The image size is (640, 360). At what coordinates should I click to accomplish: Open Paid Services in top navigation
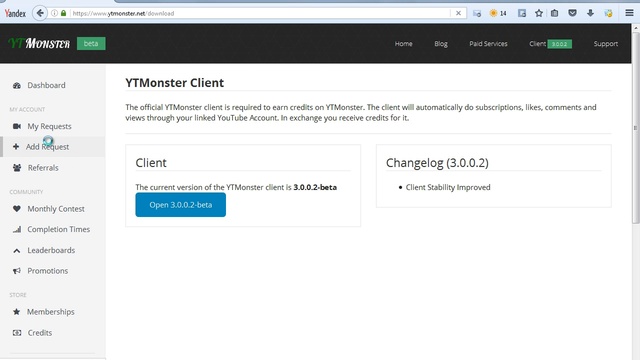[x=488, y=44]
